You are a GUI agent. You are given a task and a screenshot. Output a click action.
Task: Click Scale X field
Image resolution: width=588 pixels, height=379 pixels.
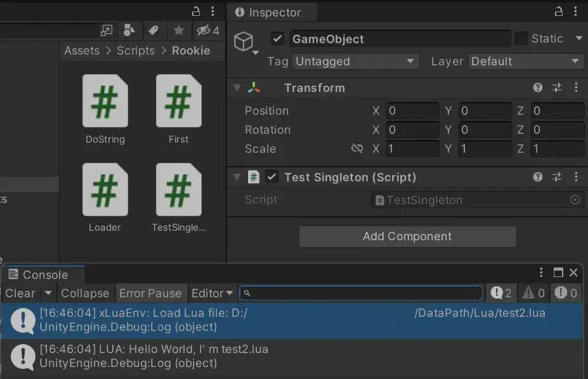[412, 149]
